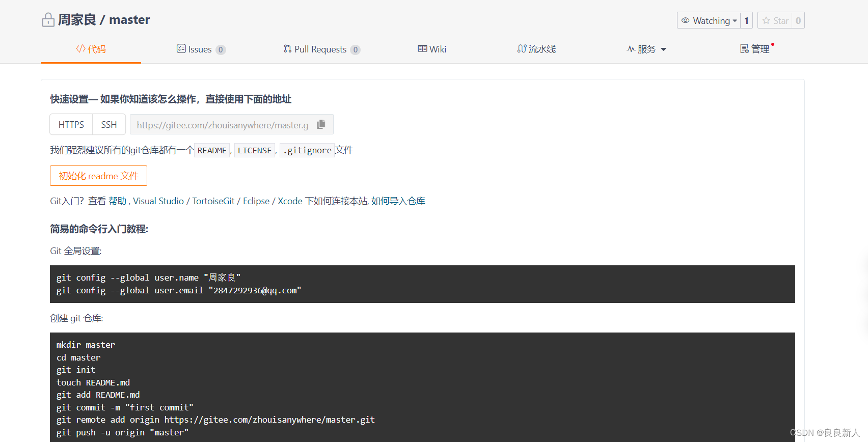Open the TortoiseGit link
The width and height of the screenshot is (868, 442).
[x=213, y=201]
